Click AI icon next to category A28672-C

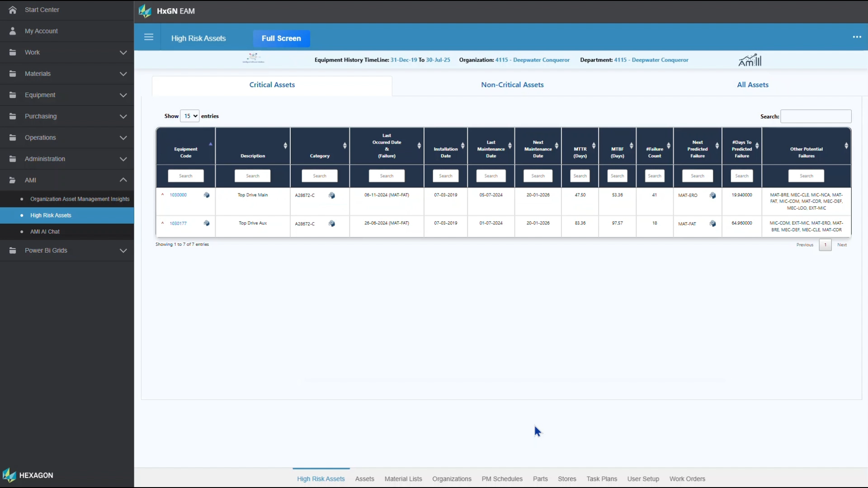(332, 195)
